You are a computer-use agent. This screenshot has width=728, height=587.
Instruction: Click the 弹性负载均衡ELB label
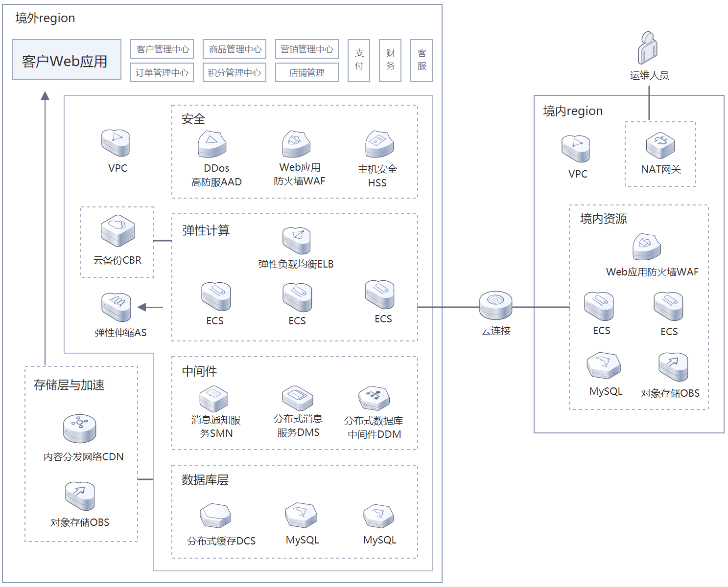pos(296,264)
